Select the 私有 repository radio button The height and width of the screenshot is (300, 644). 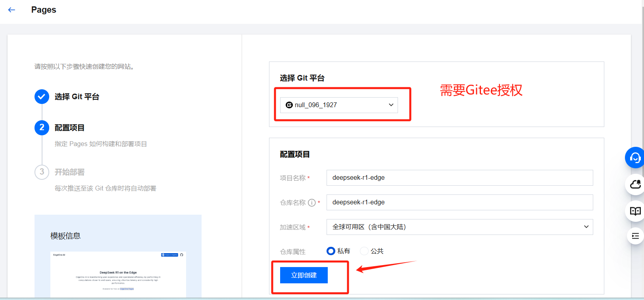pyautogui.click(x=331, y=251)
